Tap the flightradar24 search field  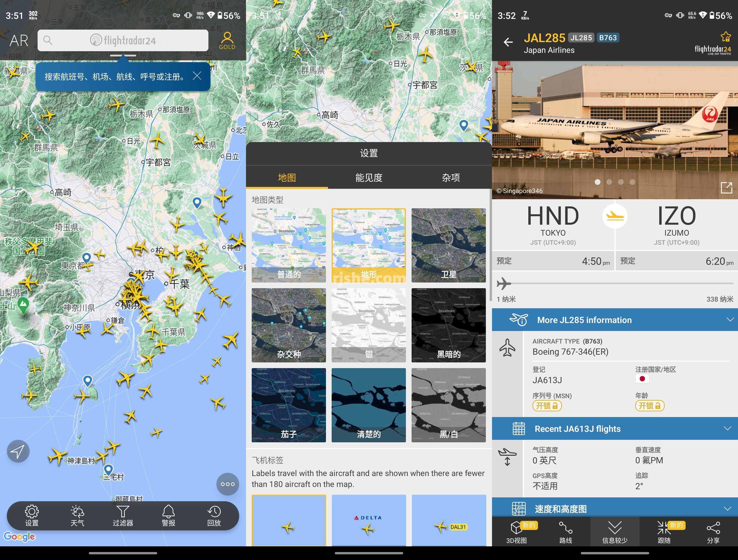coord(123,40)
